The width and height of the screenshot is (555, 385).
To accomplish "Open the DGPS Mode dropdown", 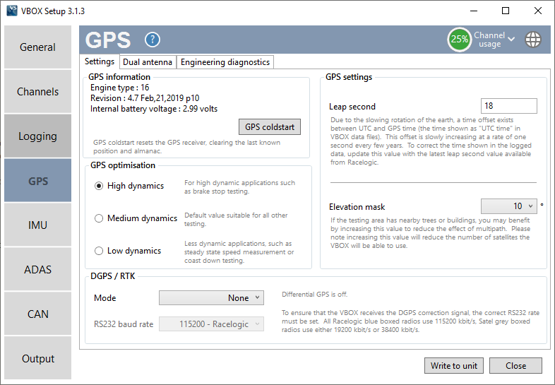I will (x=211, y=298).
